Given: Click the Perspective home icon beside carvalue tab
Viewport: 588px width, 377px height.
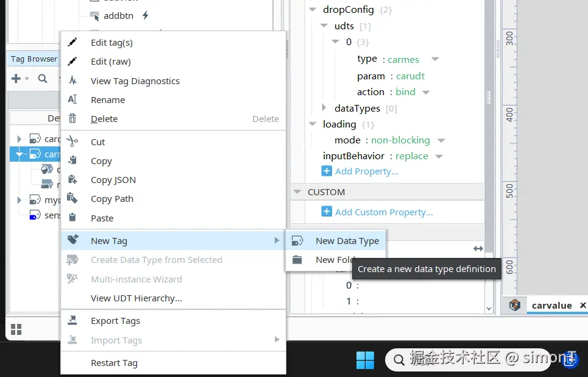Looking at the screenshot, I should pyautogui.click(x=515, y=305).
